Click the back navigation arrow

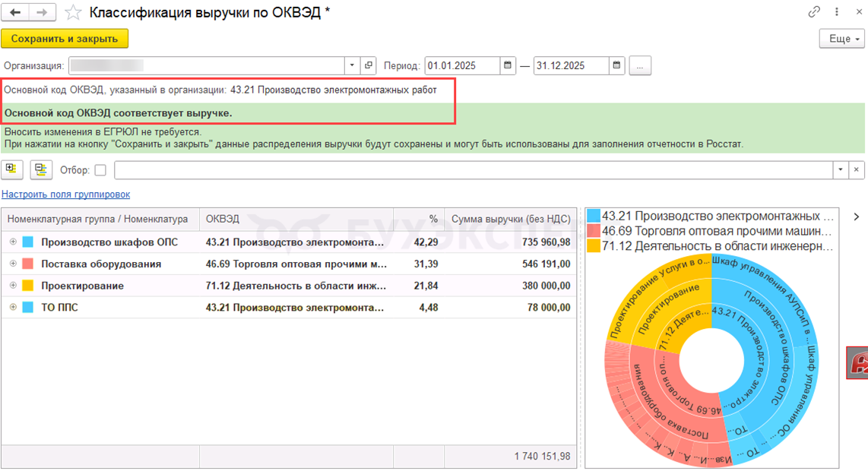point(15,13)
